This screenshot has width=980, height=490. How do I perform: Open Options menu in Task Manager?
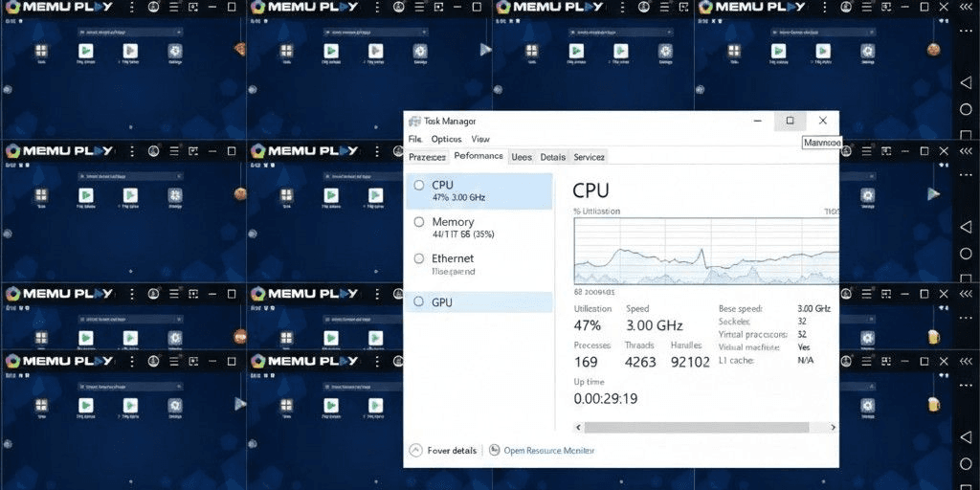[446, 139]
